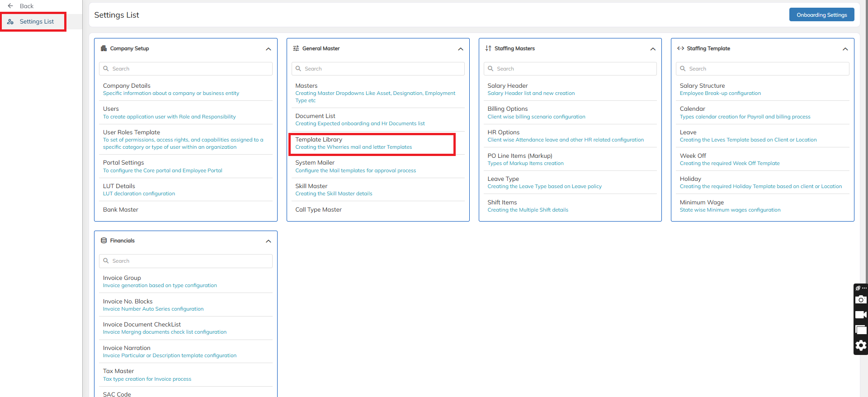Collapse the Staffing Template panel
This screenshot has width=868, height=397.
coord(845,49)
